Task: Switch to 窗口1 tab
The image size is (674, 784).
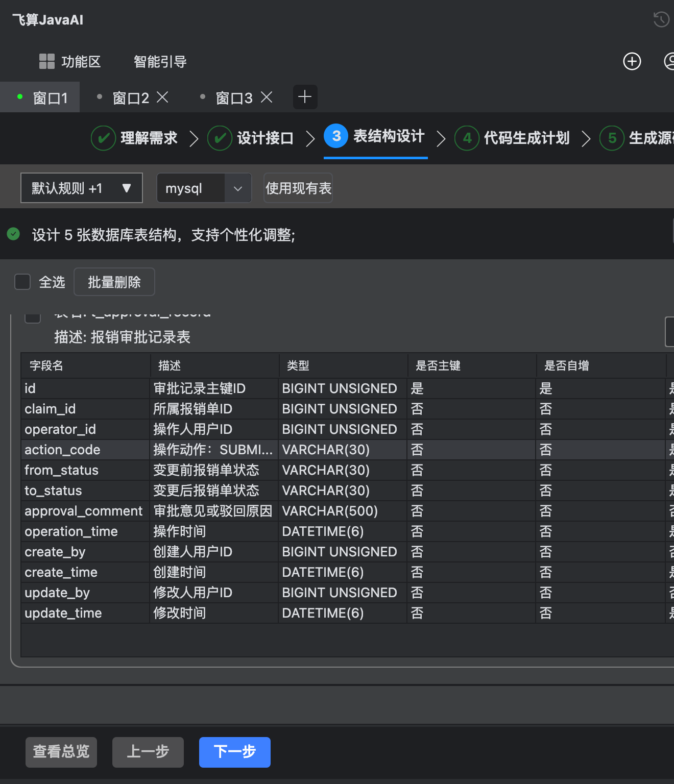Action: 40,97
